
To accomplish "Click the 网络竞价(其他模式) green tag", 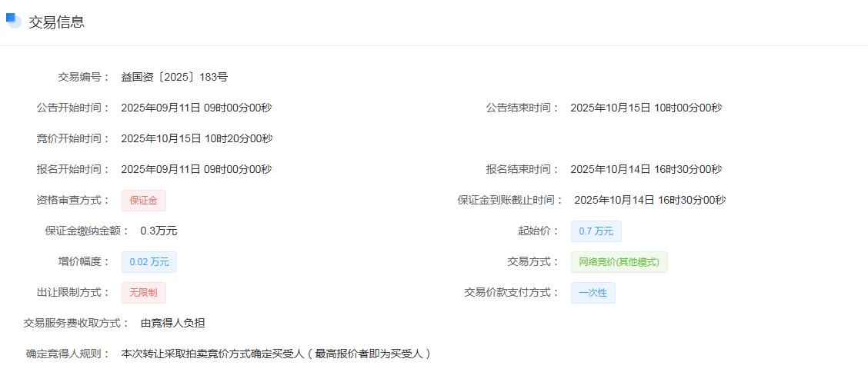I will [619, 262].
